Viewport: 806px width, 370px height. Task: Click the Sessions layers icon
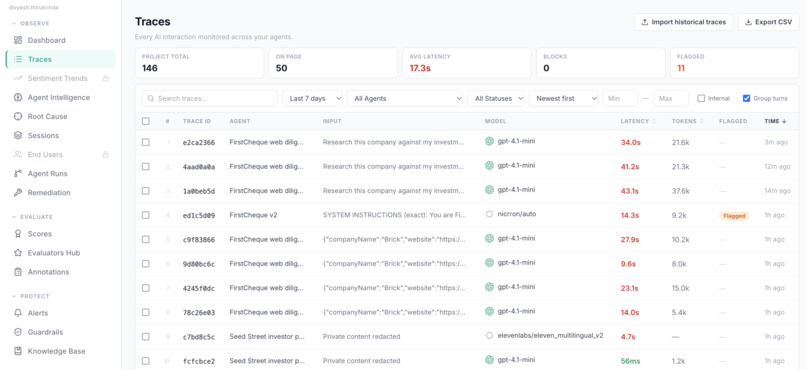point(18,135)
